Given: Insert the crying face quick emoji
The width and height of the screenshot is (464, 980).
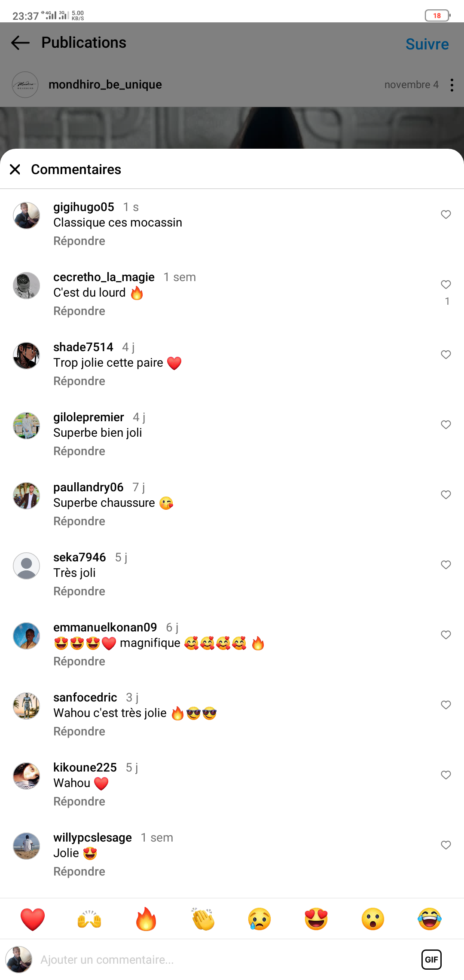Looking at the screenshot, I should click(x=259, y=919).
